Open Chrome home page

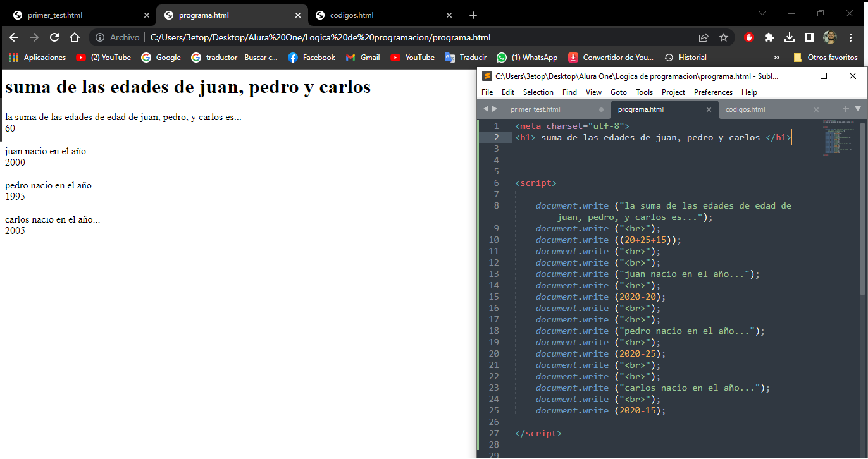coord(75,37)
